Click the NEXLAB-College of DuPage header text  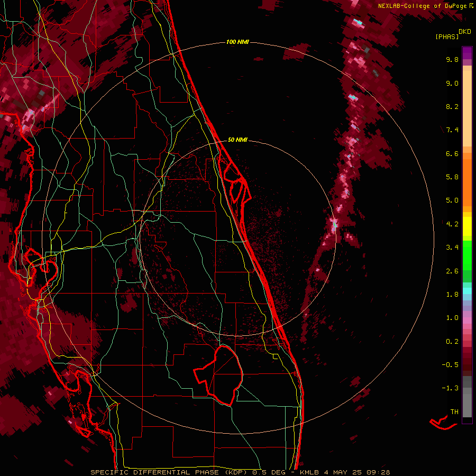pyautogui.click(x=423, y=6)
